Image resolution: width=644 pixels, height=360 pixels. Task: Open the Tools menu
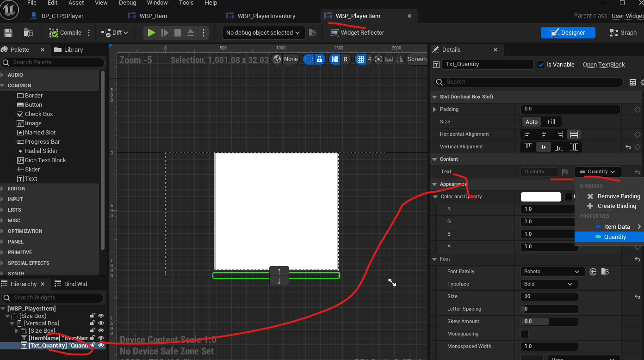(x=186, y=3)
